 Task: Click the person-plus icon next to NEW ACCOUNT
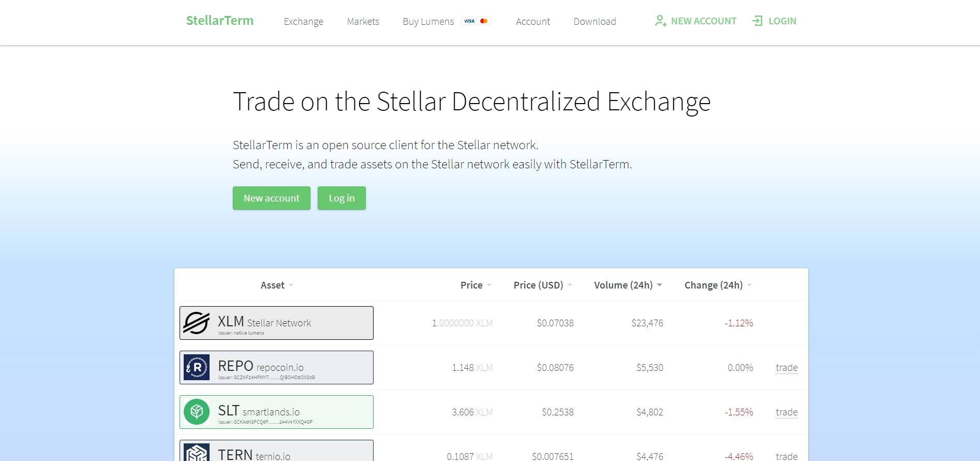point(660,21)
